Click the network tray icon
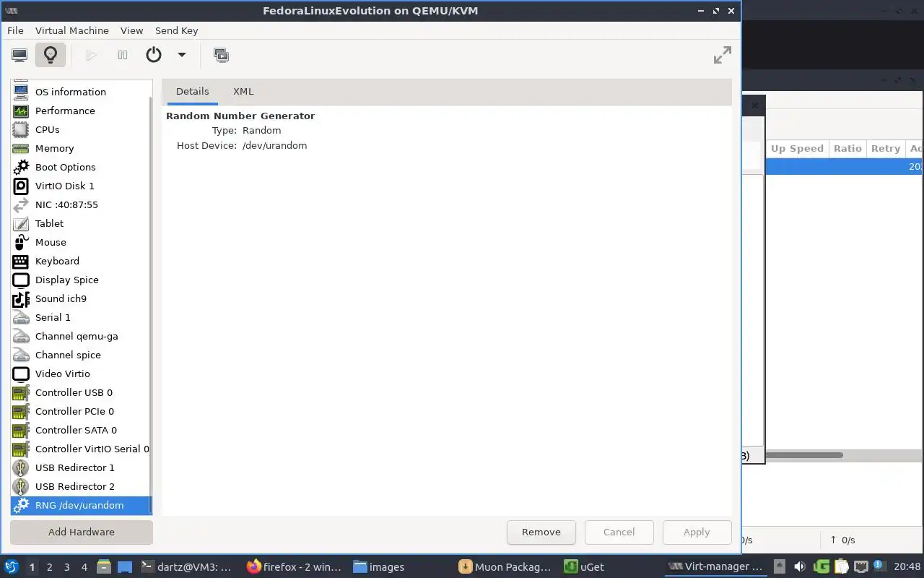 pyautogui.click(x=861, y=567)
